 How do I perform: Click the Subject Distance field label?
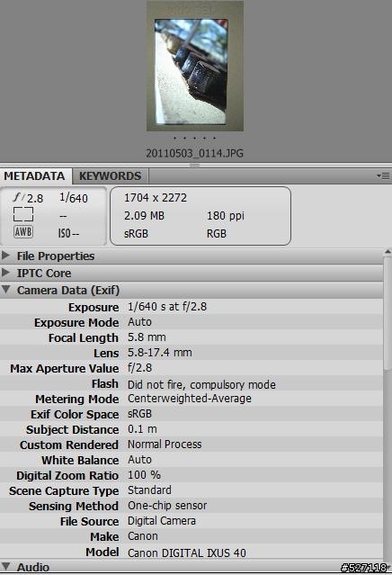coord(73,429)
